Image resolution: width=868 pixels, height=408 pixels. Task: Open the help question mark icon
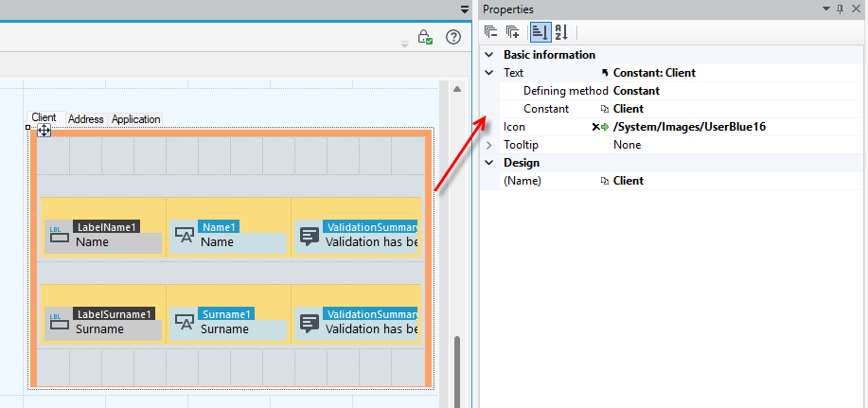pos(453,37)
